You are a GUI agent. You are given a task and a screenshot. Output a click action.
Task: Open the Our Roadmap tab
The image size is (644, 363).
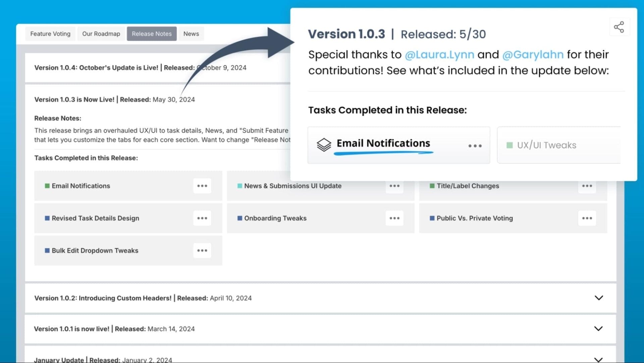(101, 34)
